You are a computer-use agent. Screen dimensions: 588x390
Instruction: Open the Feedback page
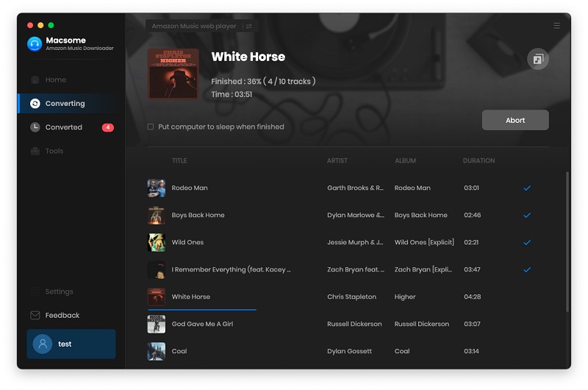click(x=62, y=315)
